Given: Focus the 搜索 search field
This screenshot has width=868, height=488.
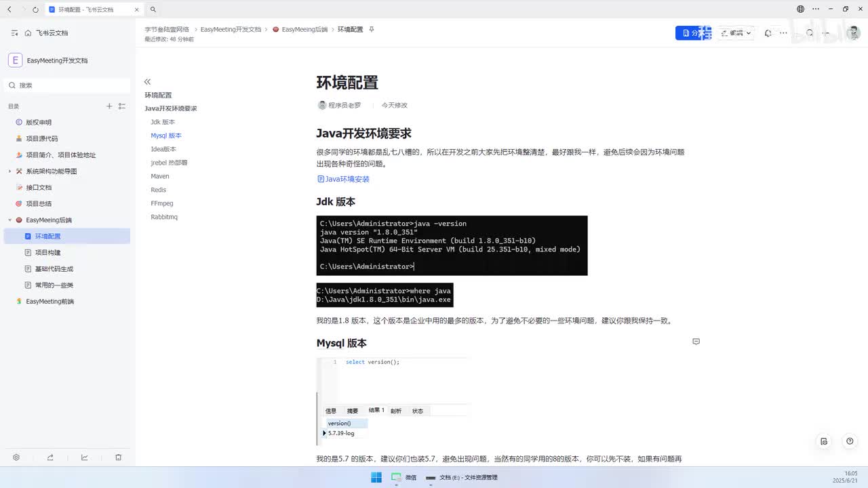Looking at the screenshot, I should click(68, 85).
